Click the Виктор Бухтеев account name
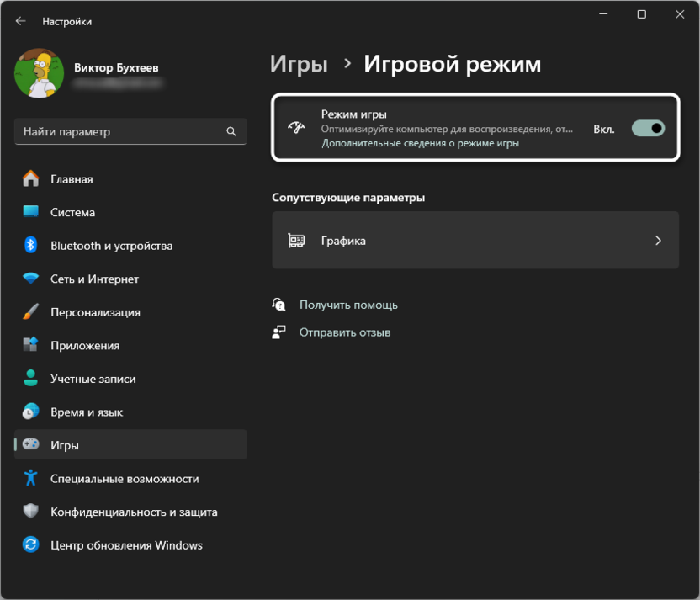The height and width of the screenshot is (600, 700). point(116,67)
